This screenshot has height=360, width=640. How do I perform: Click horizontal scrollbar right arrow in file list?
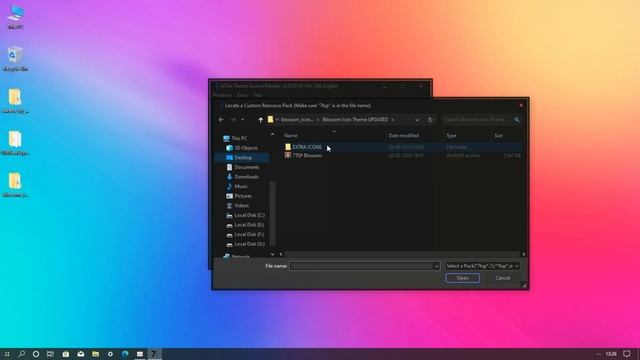tap(524, 254)
